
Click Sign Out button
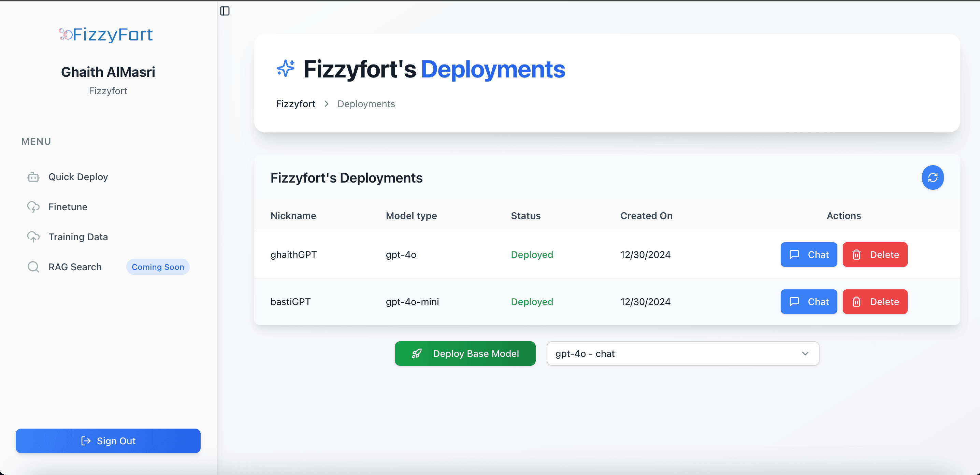coord(108,441)
